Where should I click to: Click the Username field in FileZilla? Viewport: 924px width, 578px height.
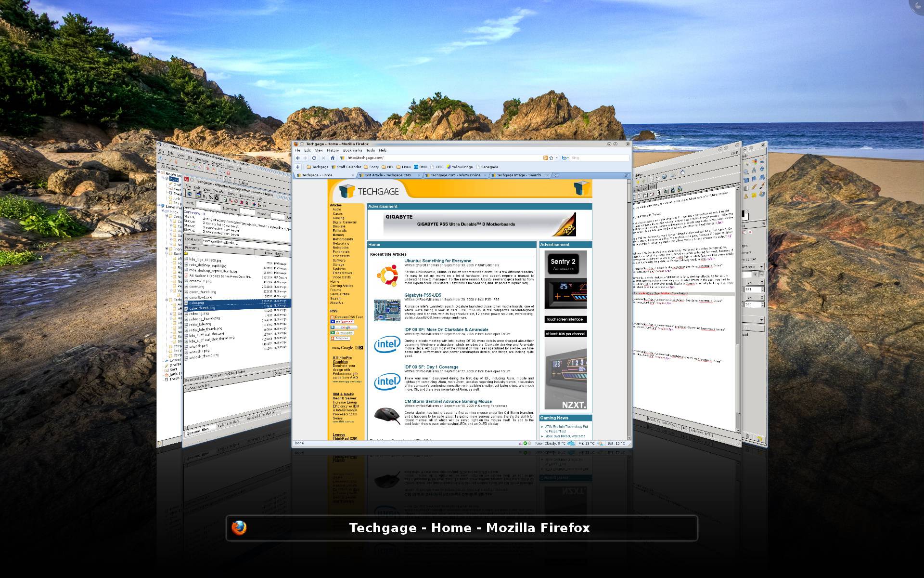coord(247,211)
